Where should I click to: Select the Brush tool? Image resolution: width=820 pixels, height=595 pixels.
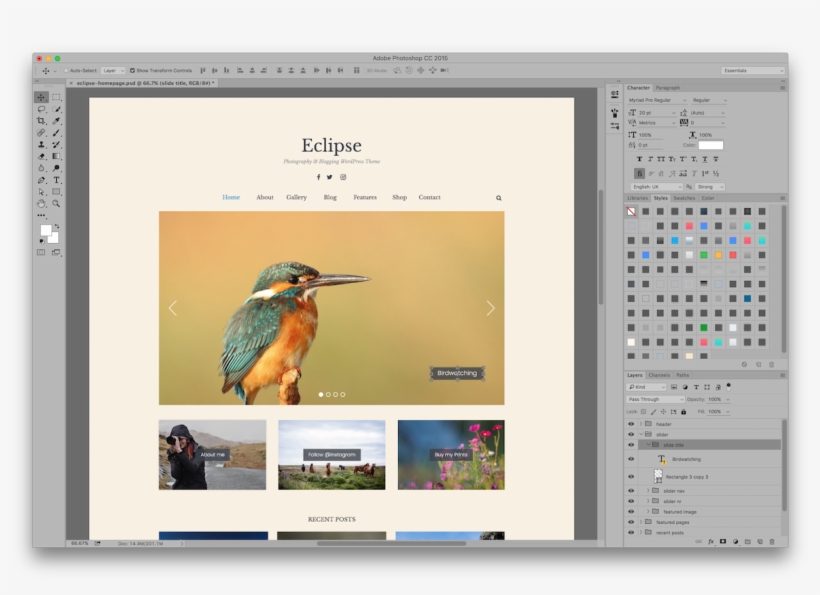[56, 133]
